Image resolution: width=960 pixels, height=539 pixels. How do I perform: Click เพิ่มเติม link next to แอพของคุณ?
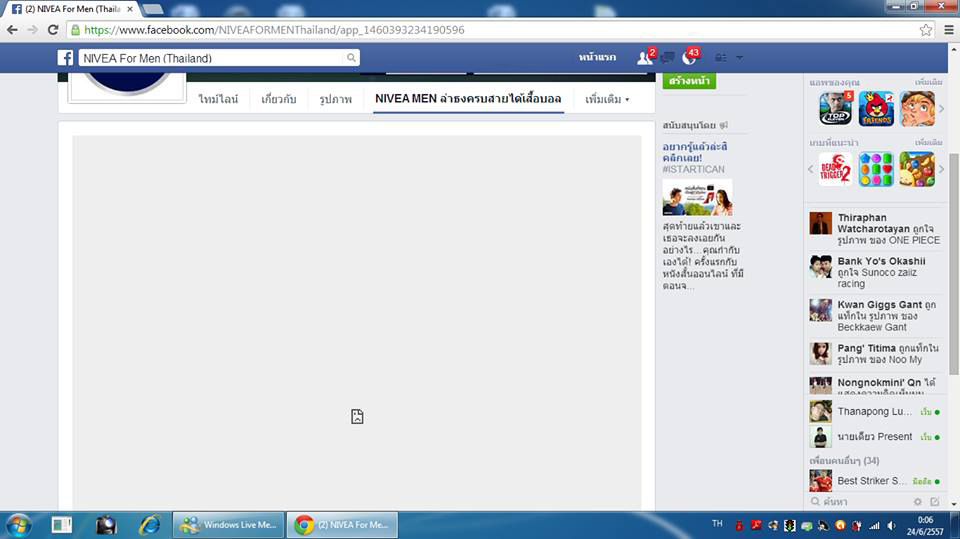pos(928,82)
